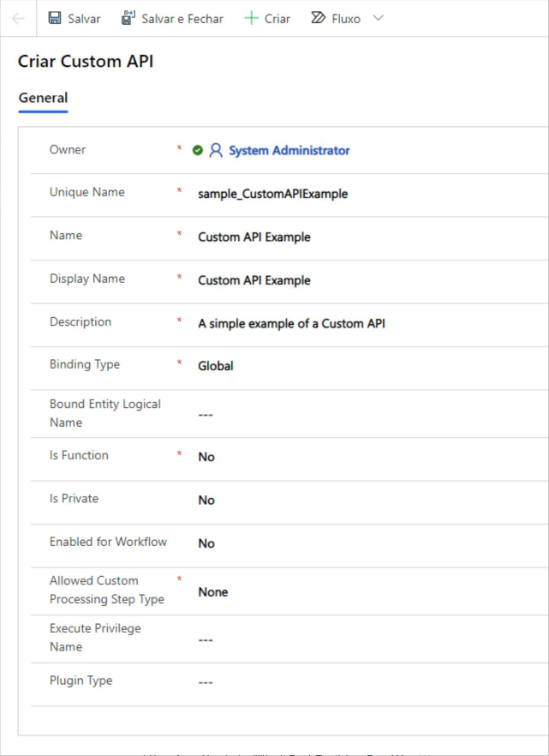Open the Allowed Custom Processing Step Type picker
This screenshot has width=549, height=756.
coord(211,591)
